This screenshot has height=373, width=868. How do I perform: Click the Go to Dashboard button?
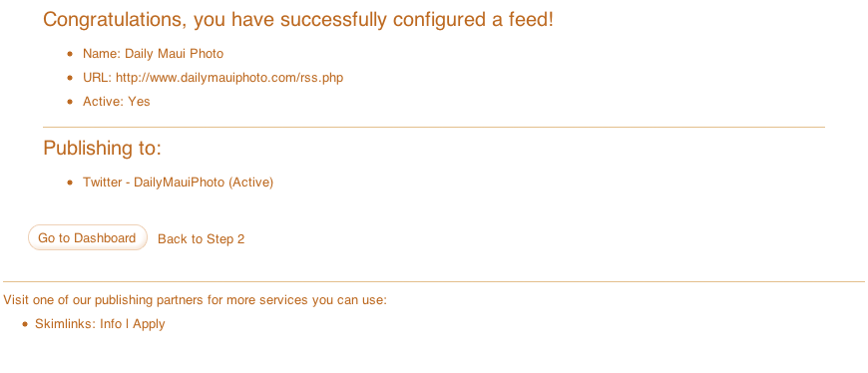(88, 237)
